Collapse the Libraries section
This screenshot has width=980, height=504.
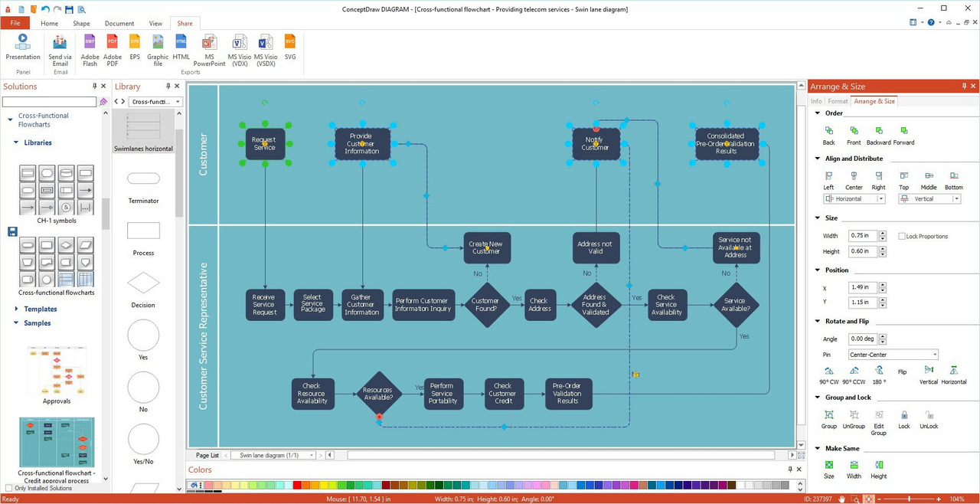(x=16, y=142)
